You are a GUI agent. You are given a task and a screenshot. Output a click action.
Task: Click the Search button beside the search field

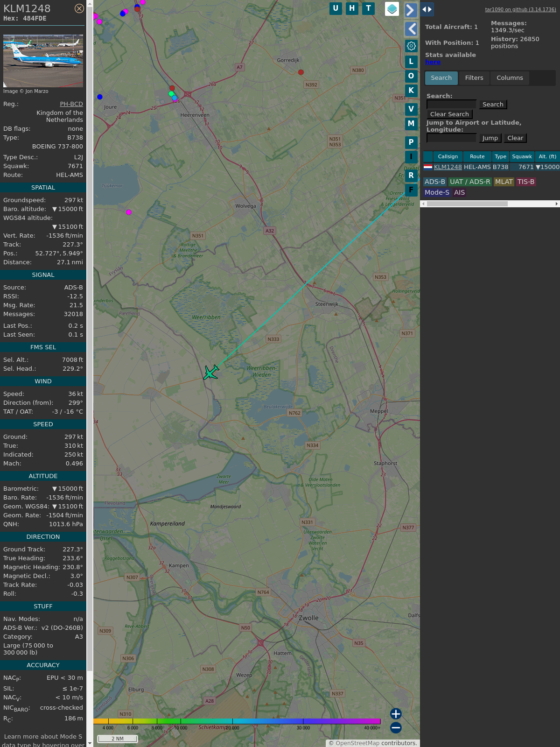click(x=493, y=105)
